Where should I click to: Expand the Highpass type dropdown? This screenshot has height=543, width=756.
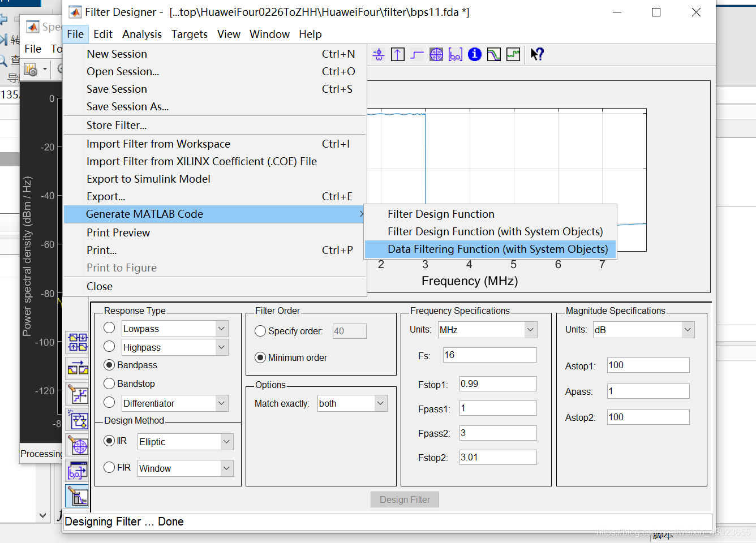tap(222, 347)
